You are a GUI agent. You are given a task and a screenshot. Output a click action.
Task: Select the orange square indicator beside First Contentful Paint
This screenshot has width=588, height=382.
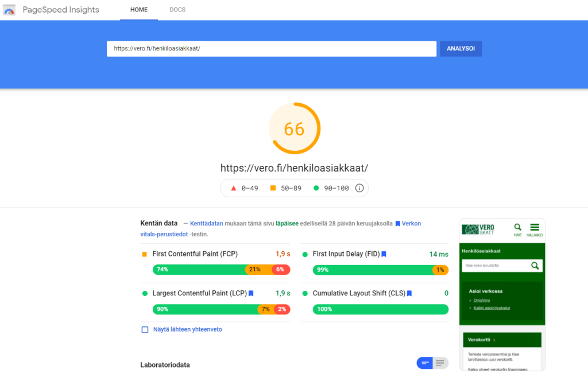coord(145,253)
